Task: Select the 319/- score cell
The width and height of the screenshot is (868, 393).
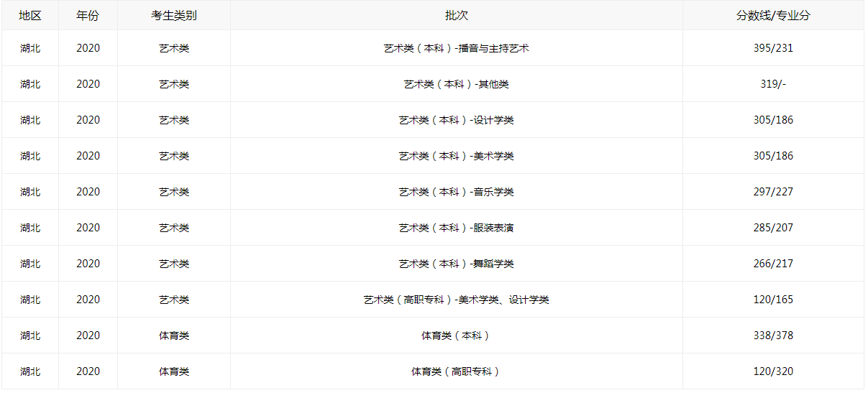Action: (773, 84)
